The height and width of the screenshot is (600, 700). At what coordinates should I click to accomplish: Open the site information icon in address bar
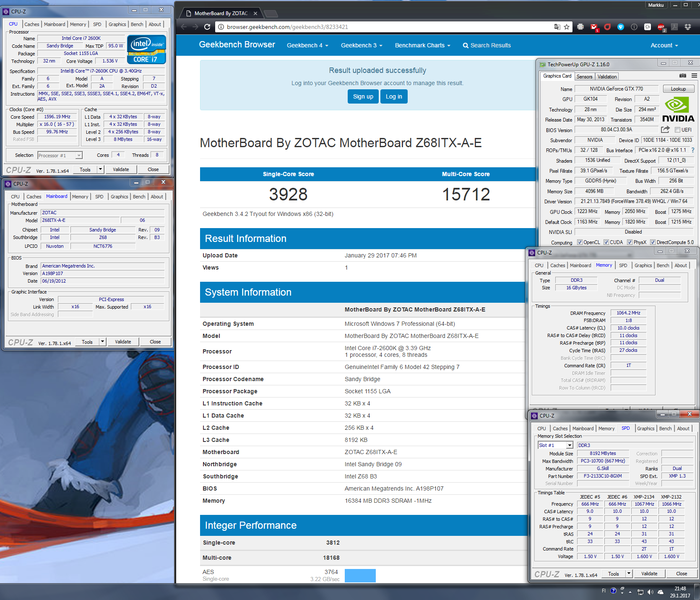[221, 27]
